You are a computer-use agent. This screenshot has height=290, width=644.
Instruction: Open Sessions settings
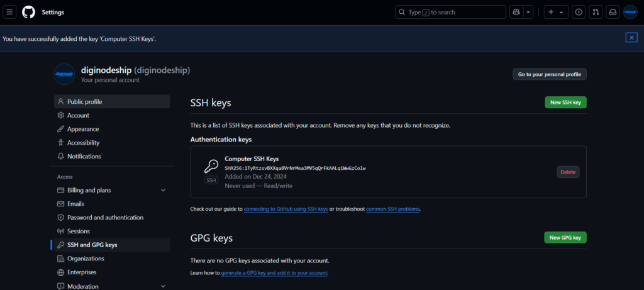pos(112,231)
